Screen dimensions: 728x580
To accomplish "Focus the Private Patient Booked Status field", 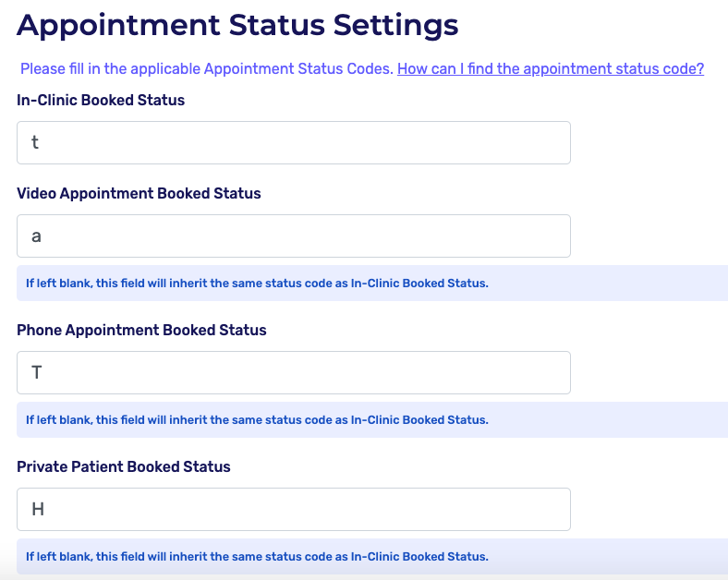I will coord(294,509).
